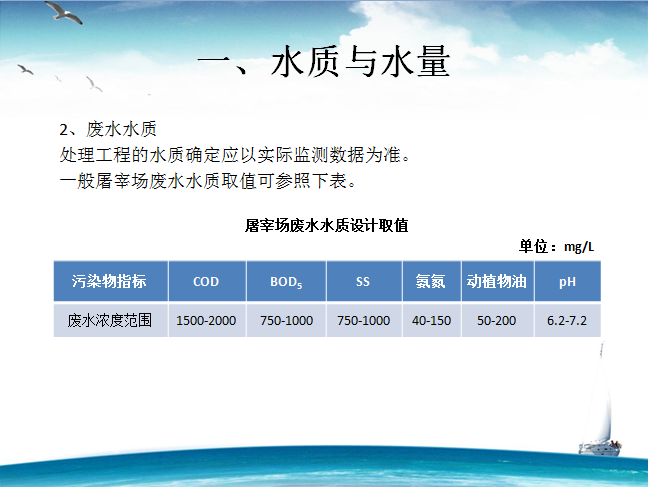The height and width of the screenshot is (487, 648).
Task: Click the BOD5 header cell
Action: point(286,281)
